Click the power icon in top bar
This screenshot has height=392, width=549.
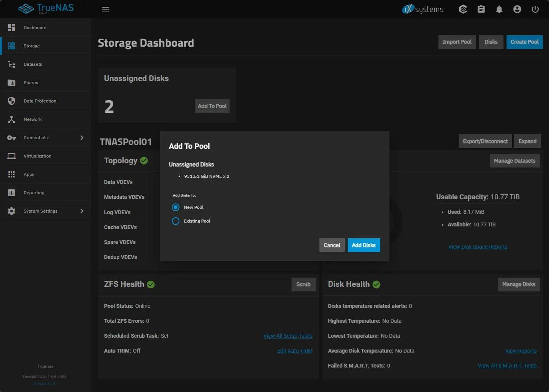tap(535, 9)
